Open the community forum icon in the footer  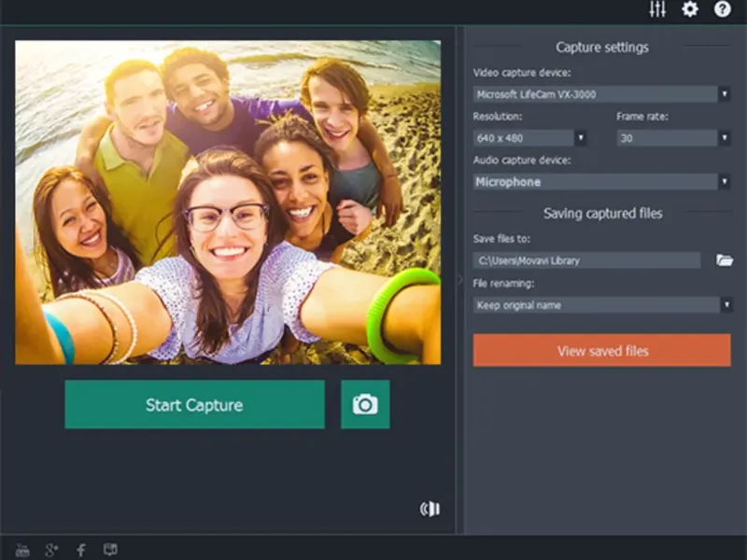click(110, 550)
